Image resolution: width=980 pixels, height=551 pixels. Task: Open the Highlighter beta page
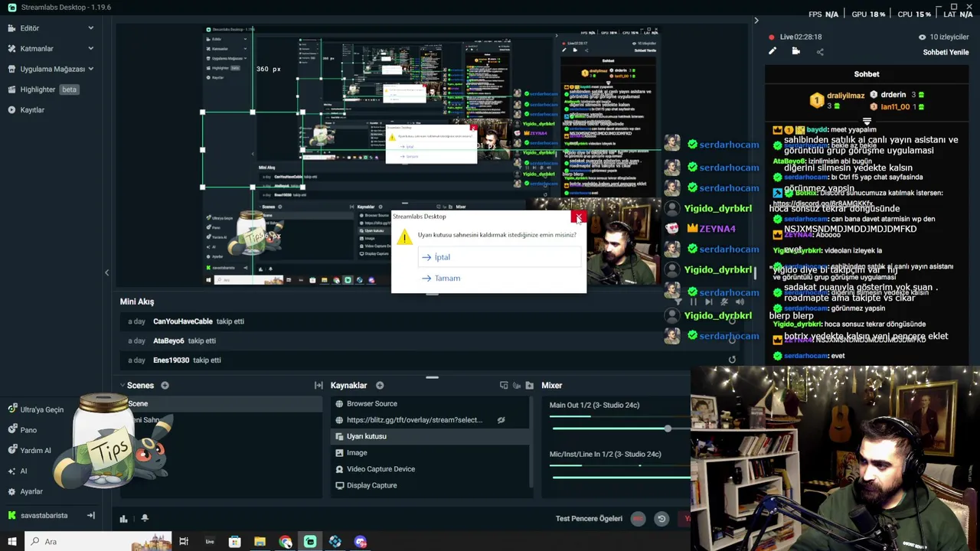point(49,90)
